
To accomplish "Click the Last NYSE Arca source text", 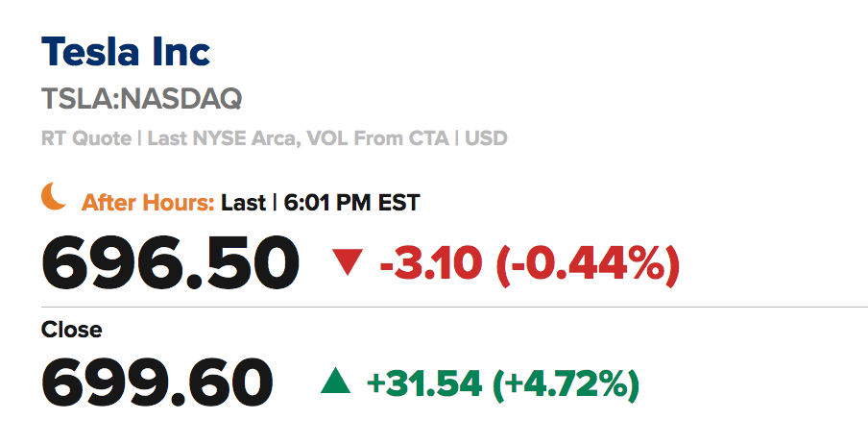I will click(224, 138).
